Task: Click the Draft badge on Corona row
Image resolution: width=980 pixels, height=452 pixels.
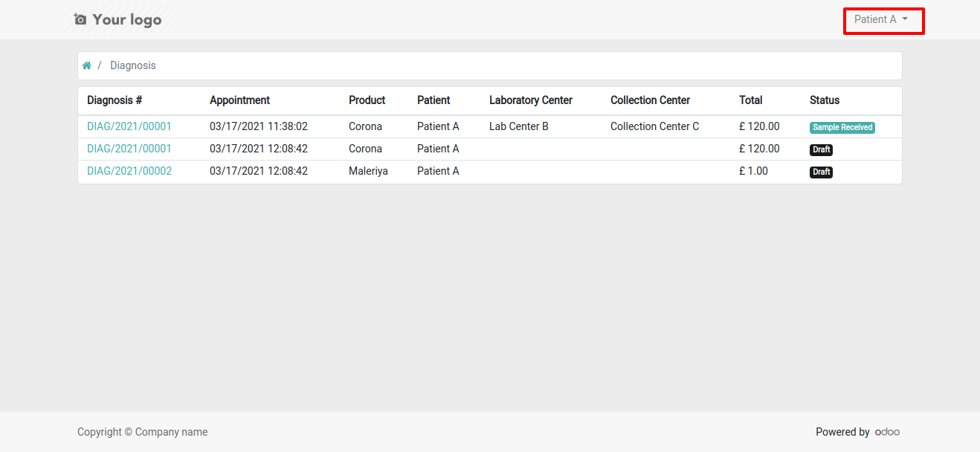Action: 821,149
